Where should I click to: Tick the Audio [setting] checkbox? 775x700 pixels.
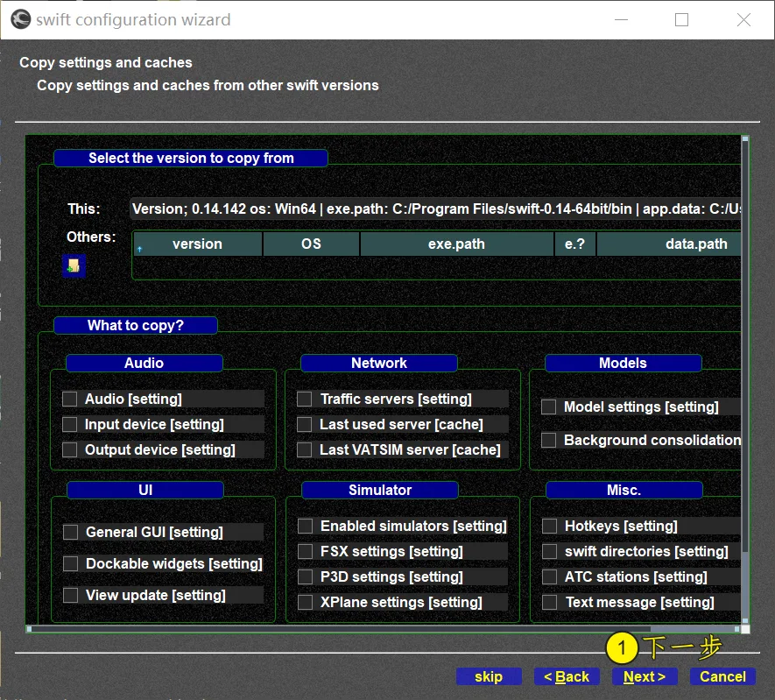point(70,399)
